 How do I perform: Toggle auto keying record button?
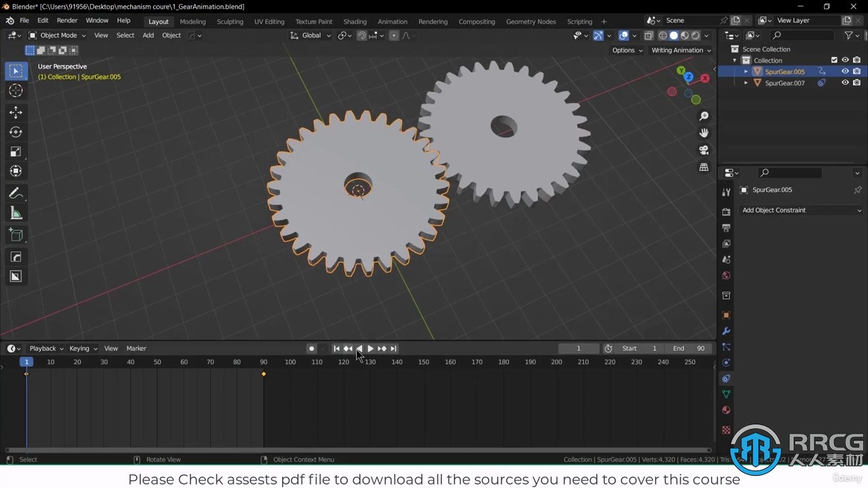click(311, 348)
